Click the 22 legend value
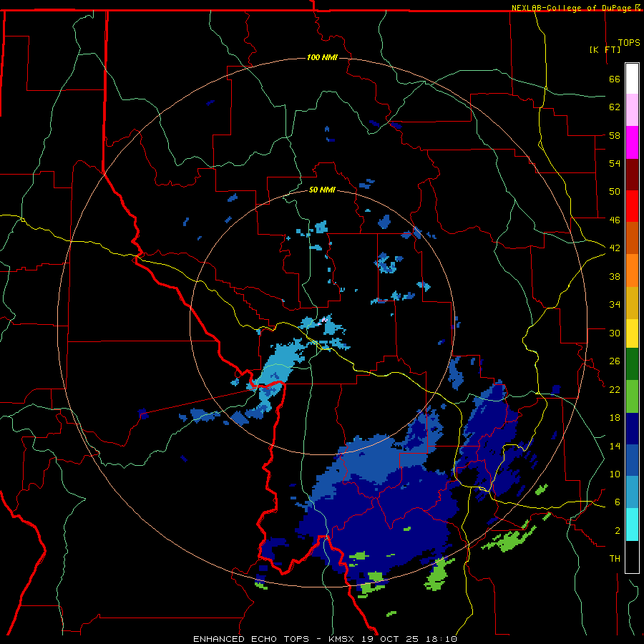The height and width of the screenshot is (644, 644). (615, 389)
